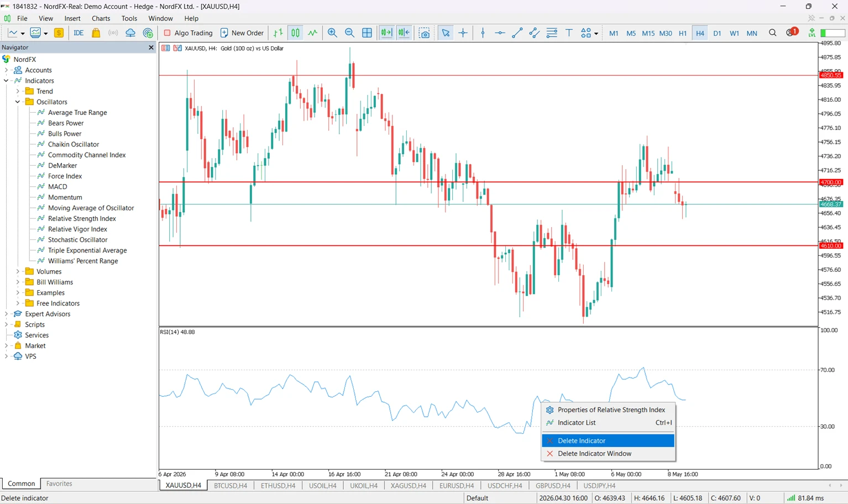Open the chart type dropdown arrow

23,34
